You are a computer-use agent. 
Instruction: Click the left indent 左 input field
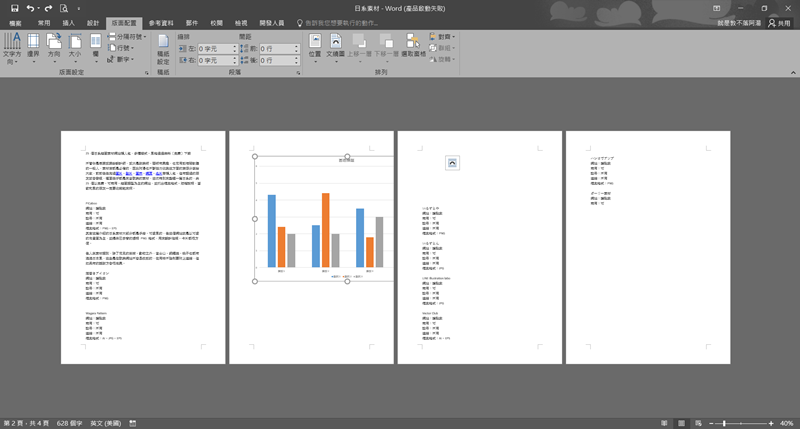(x=216, y=48)
